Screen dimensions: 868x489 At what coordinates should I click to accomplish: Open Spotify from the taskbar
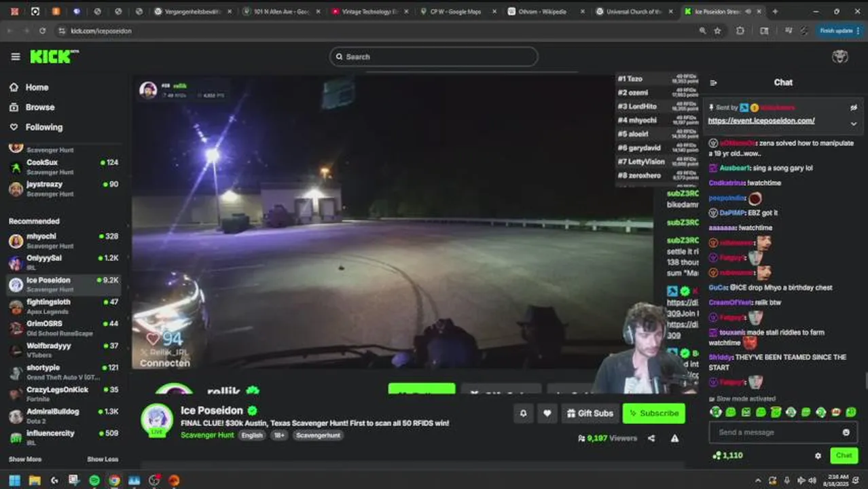coord(94,480)
